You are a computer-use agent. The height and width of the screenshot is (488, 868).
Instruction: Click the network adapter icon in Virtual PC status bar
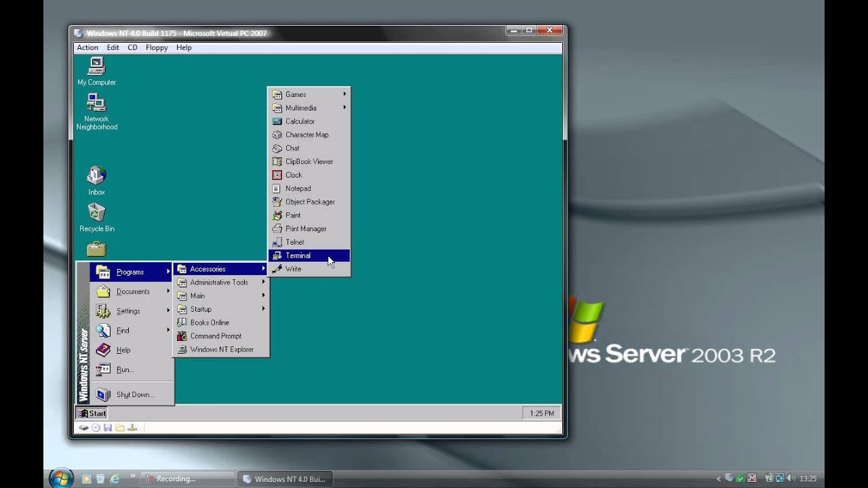pos(132,428)
